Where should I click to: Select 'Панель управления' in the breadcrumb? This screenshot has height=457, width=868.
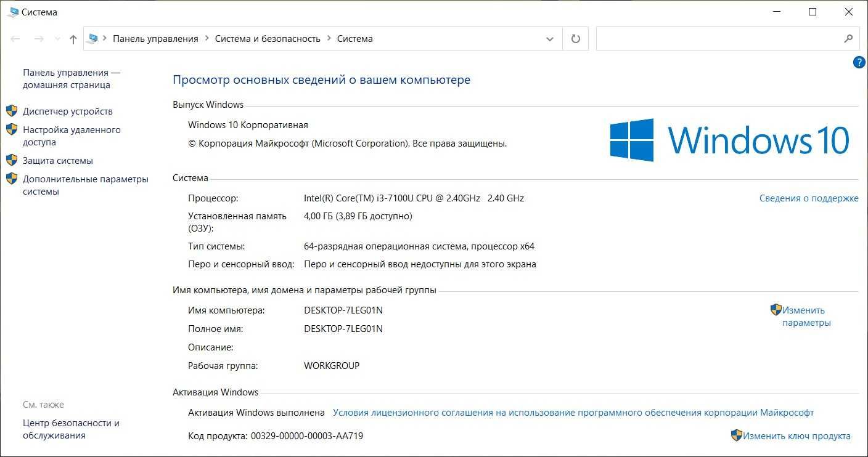pos(155,38)
